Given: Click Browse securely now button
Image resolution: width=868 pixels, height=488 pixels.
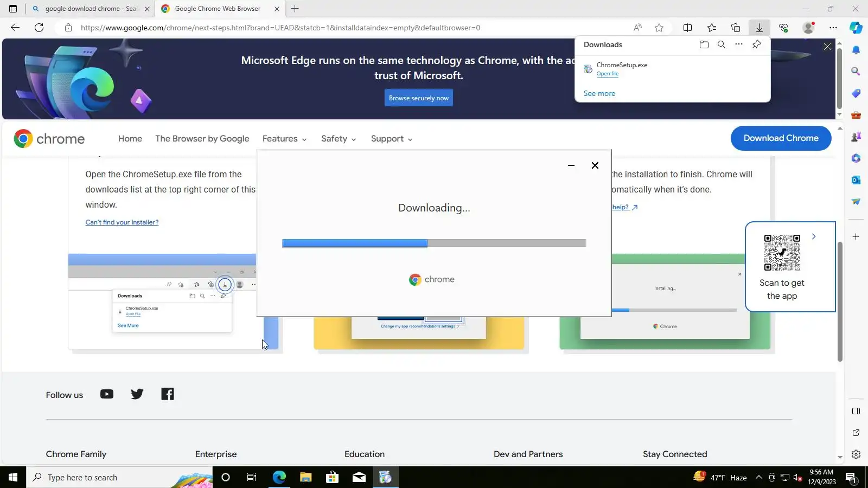Looking at the screenshot, I should tap(419, 98).
